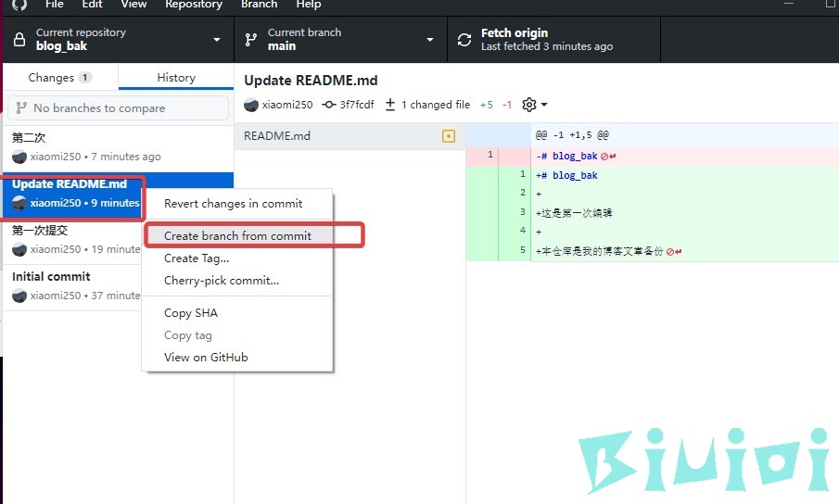
Task: Select README.md in the changed files list
Action: pos(350,136)
